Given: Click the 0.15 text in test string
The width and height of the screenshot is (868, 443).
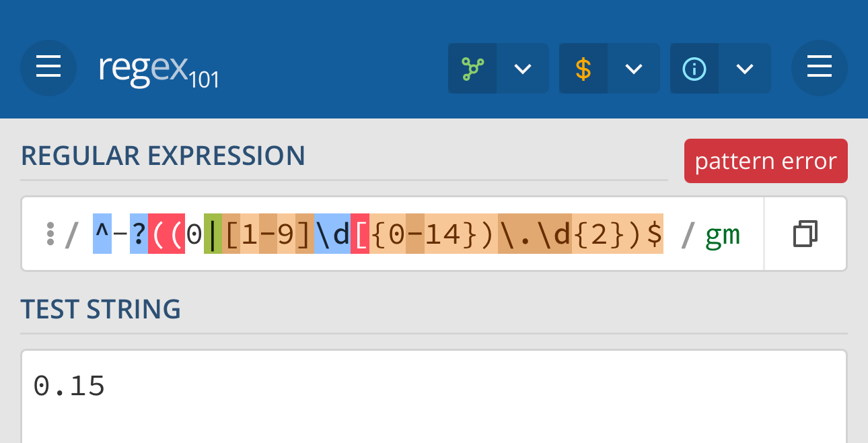Looking at the screenshot, I should [69, 386].
